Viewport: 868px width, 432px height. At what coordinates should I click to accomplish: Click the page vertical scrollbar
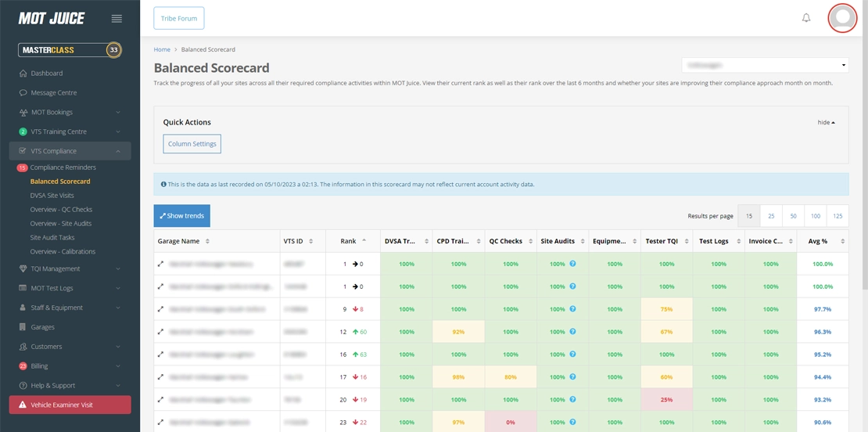pos(863,144)
